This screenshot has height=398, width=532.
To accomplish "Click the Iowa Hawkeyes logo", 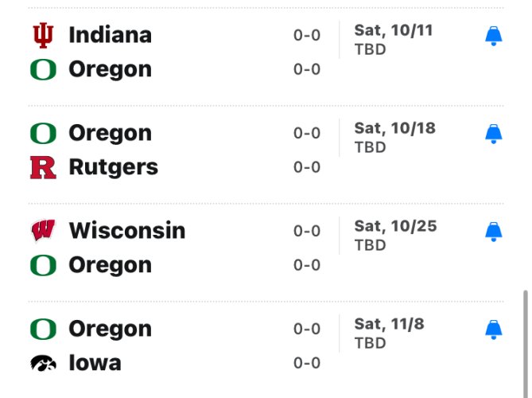I will point(43,363).
